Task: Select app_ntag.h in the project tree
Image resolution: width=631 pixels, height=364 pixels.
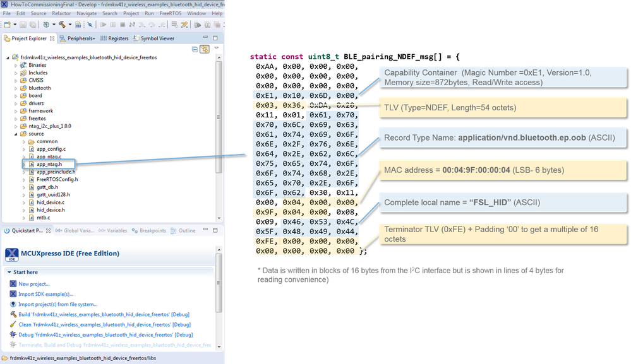Action: [x=49, y=164]
